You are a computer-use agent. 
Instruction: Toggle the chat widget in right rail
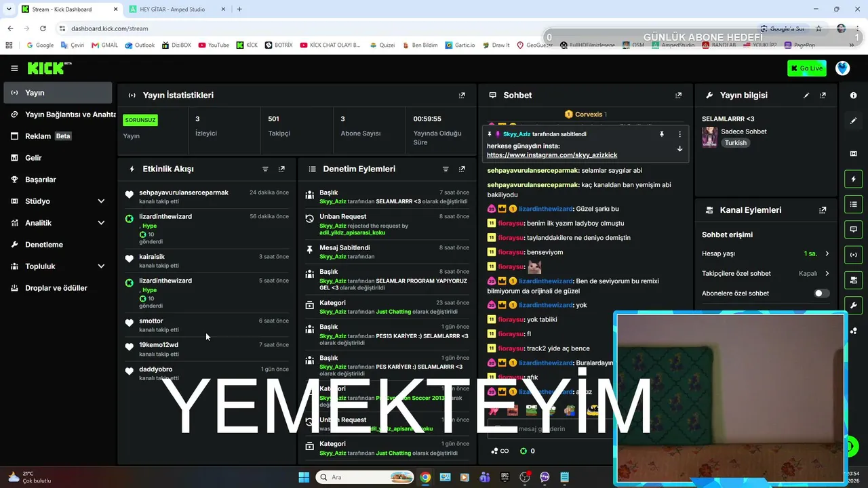click(x=853, y=229)
